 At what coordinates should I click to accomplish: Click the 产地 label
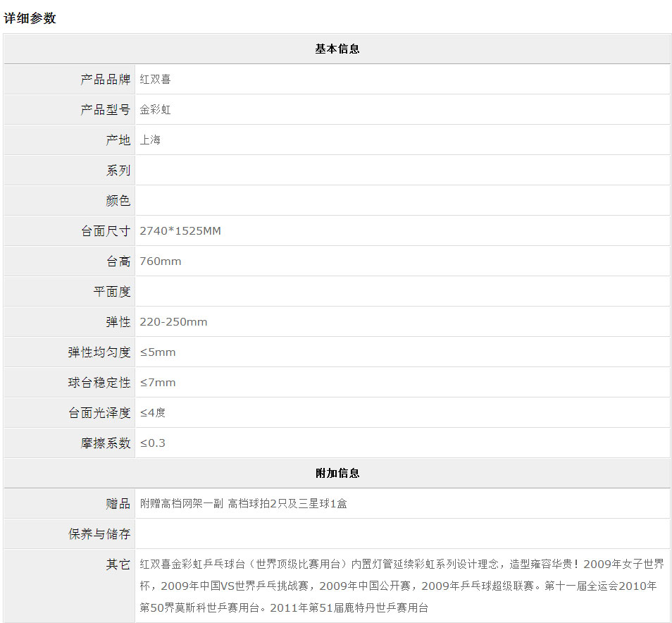point(118,140)
